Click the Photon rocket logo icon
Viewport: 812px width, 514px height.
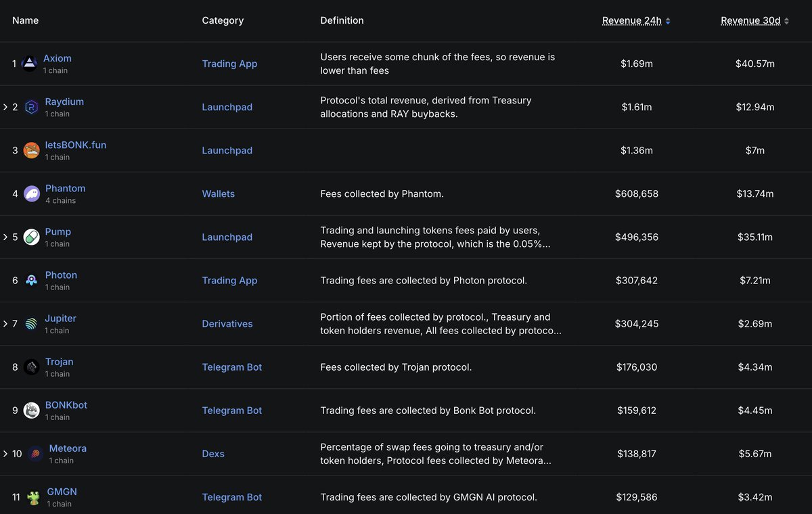(x=31, y=281)
